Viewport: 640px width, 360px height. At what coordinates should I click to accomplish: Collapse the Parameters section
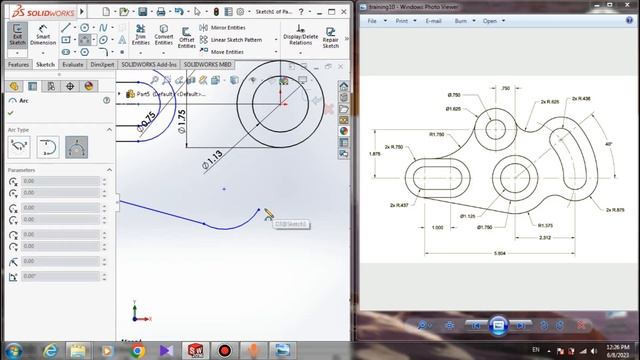pos(109,170)
